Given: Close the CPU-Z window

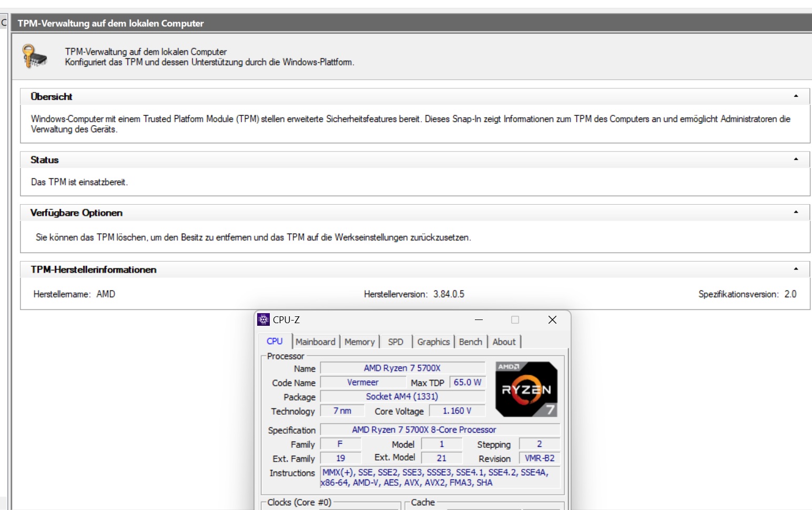Looking at the screenshot, I should pyautogui.click(x=552, y=319).
